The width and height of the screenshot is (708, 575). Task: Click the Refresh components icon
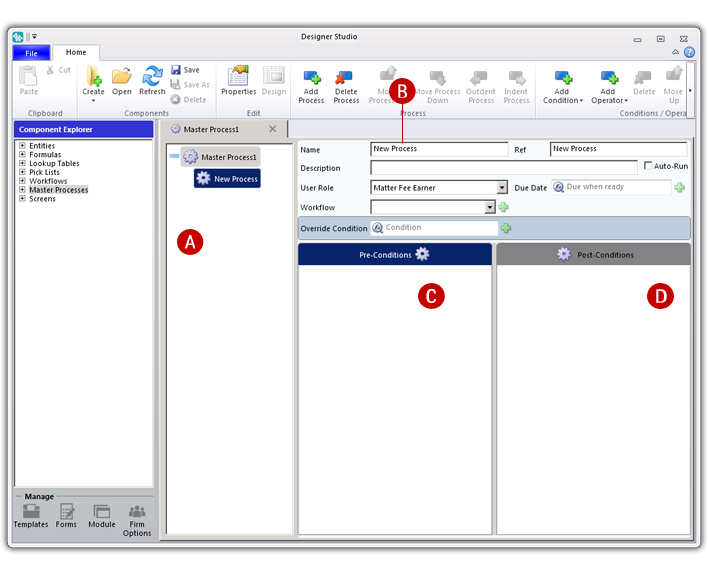[x=152, y=76]
